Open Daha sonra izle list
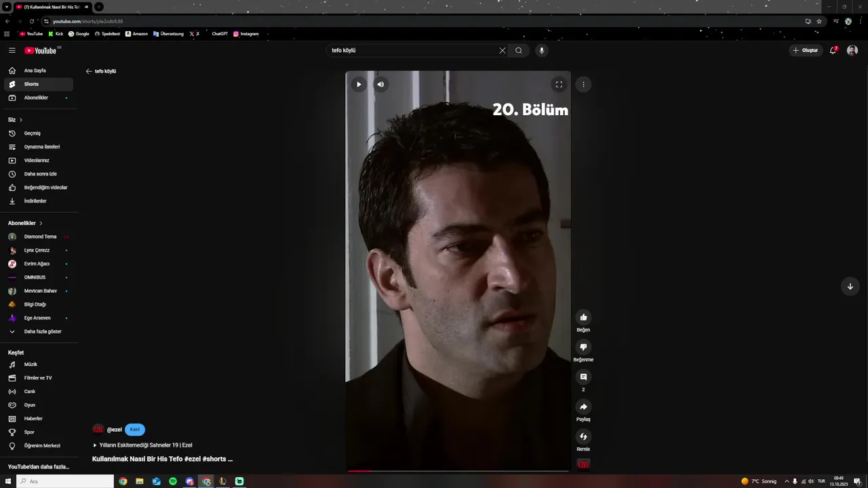Image resolution: width=868 pixels, height=488 pixels. (x=39, y=174)
